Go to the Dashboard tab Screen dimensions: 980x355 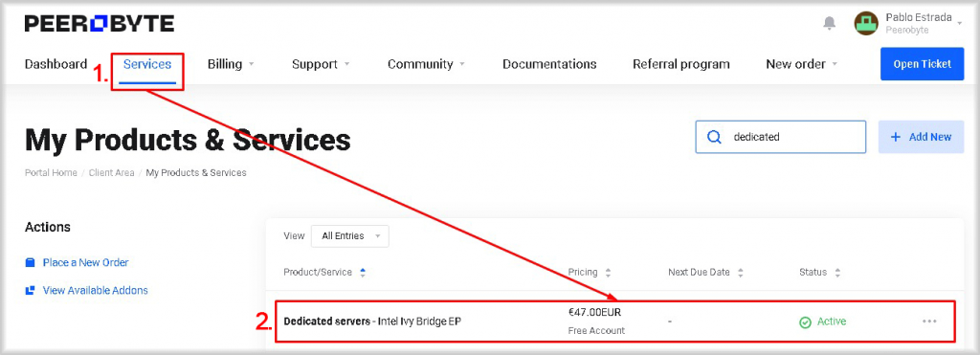[x=56, y=64]
